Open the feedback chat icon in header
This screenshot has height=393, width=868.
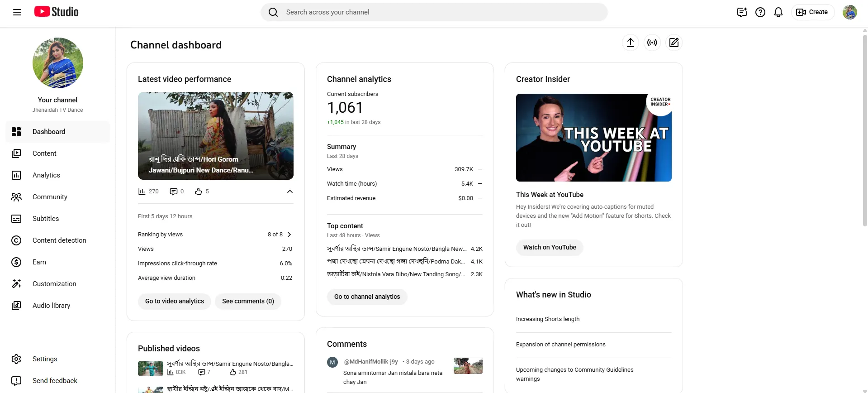pos(742,12)
